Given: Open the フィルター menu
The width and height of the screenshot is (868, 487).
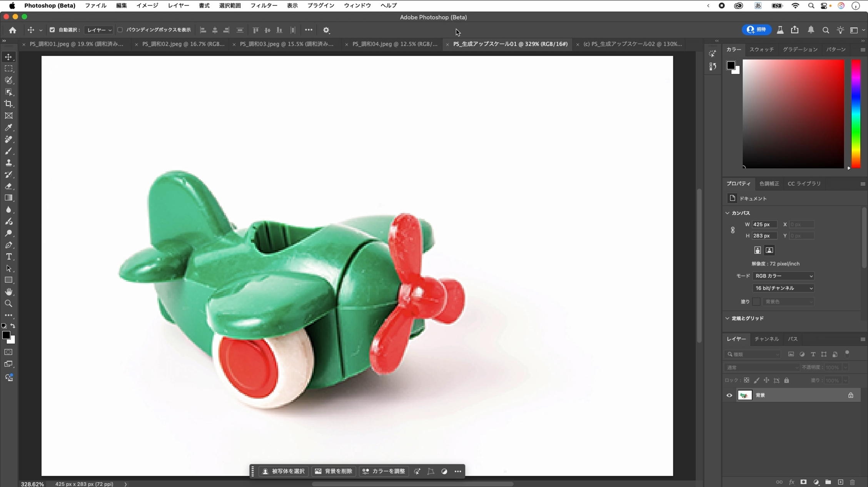Looking at the screenshot, I should click(x=264, y=6).
